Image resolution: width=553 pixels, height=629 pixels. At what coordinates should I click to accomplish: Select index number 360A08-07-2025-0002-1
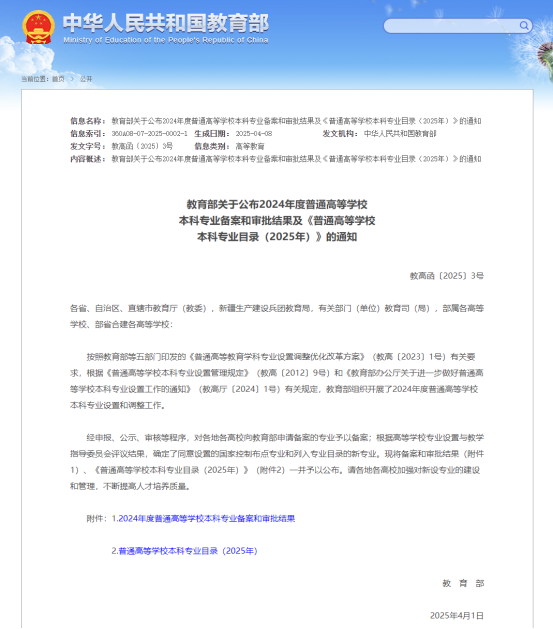[149, 134]
